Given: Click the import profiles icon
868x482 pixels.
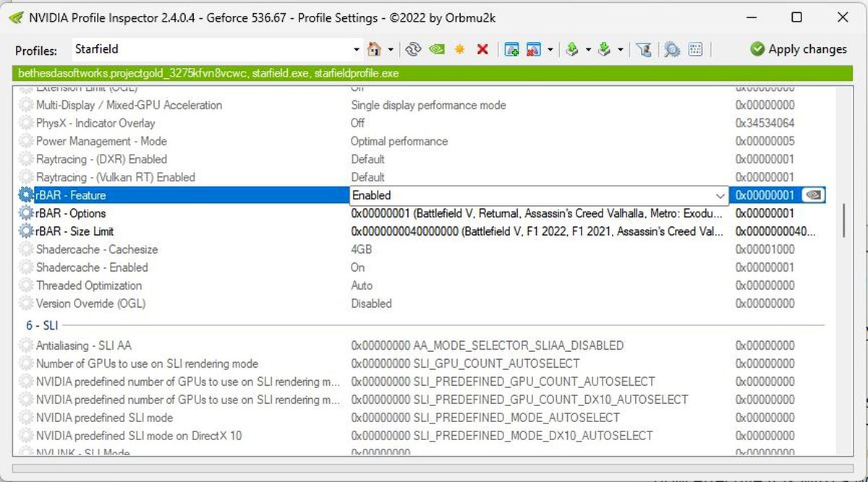Looking at the screenshot, I should click(x=605, y=49).
